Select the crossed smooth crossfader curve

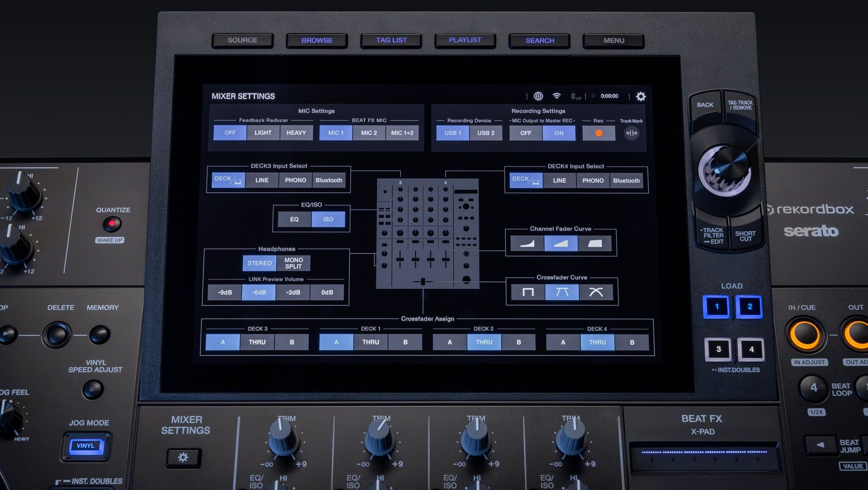pos(596,292)
